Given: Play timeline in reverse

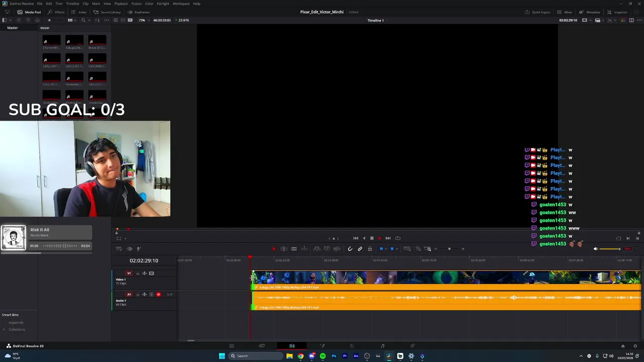Looking at the screenshot, I should pos(364,238).
